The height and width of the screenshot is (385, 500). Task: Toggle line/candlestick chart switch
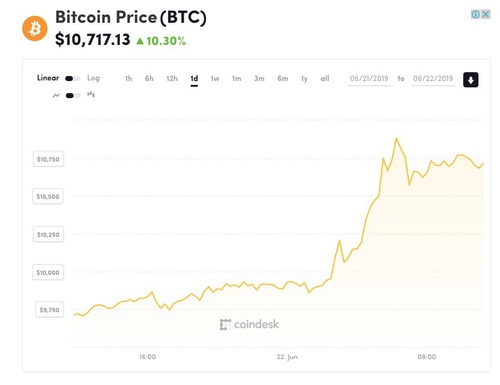[73, 96]
